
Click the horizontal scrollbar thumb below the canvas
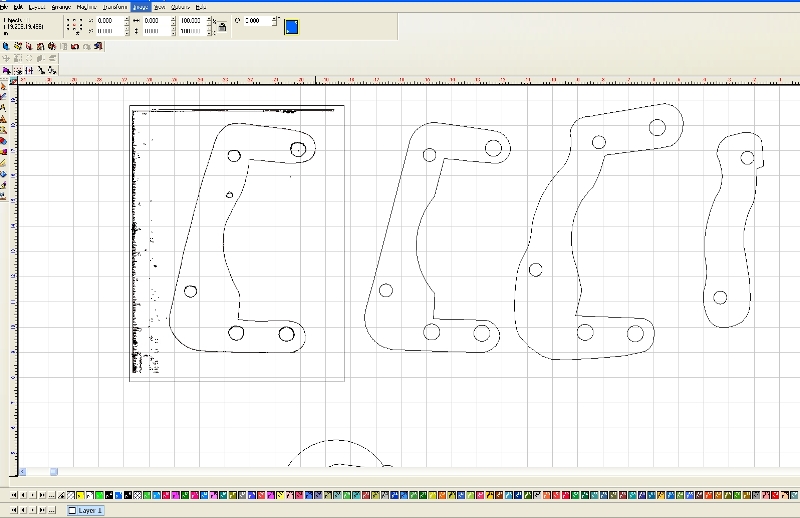point(53,472)
